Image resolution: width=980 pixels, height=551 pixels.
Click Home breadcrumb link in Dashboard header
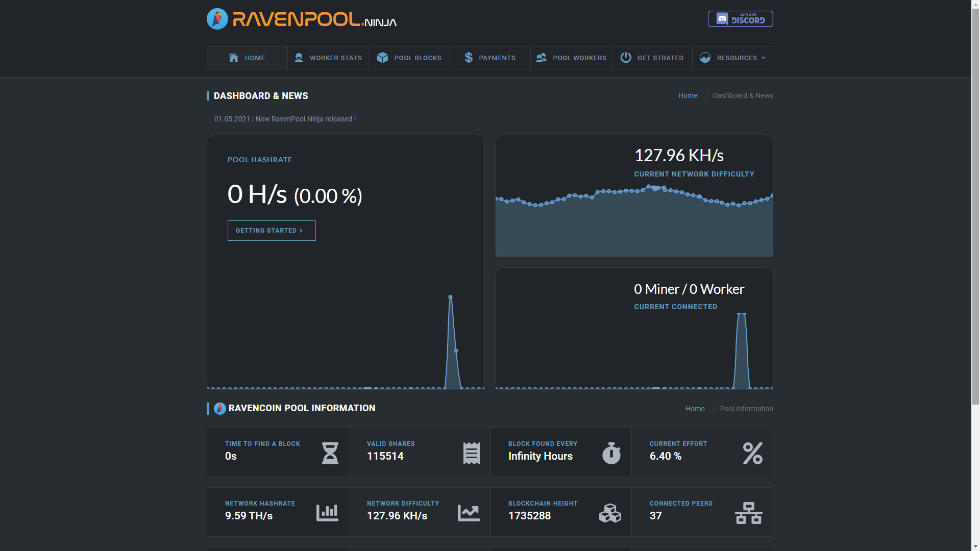coord(688,95)
